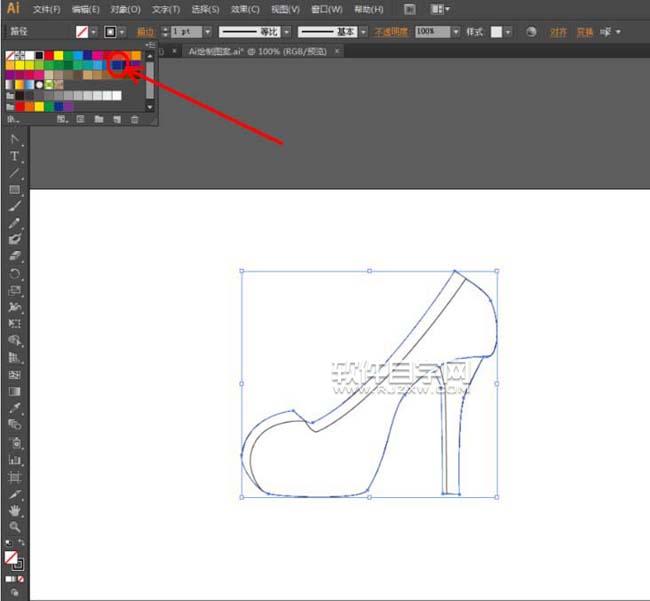Open the 效果(C) menu

click(x=245, y=9)
